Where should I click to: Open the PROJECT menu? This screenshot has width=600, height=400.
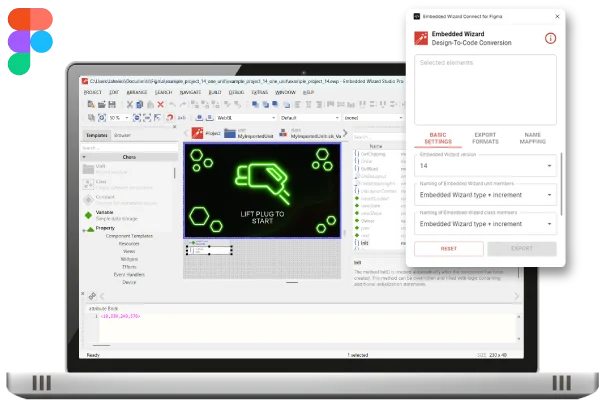tap(93, 92)
